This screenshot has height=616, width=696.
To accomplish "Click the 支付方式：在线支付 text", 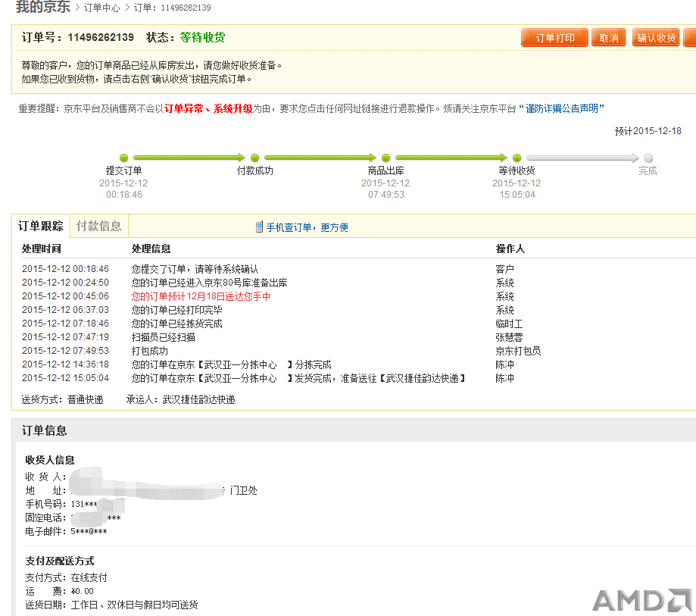I will click(66, 577).
